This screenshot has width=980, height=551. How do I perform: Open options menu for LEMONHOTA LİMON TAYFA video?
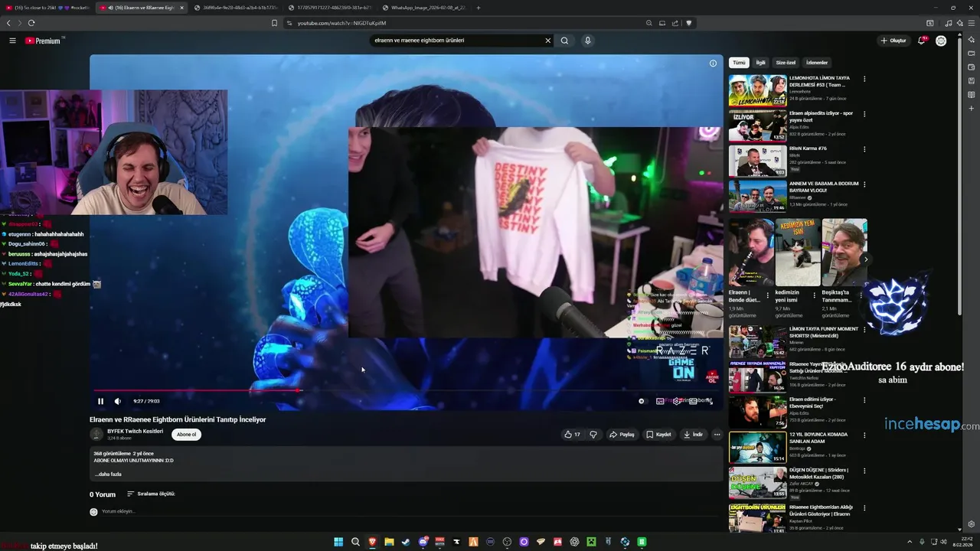[864, 79]
